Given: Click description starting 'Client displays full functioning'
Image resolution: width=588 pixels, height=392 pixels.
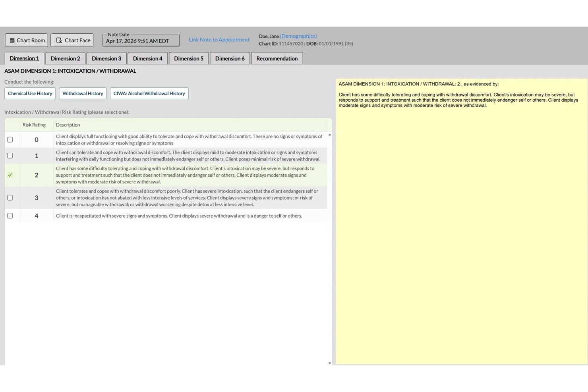Looking at the screenshot, I should pos(189,140).
